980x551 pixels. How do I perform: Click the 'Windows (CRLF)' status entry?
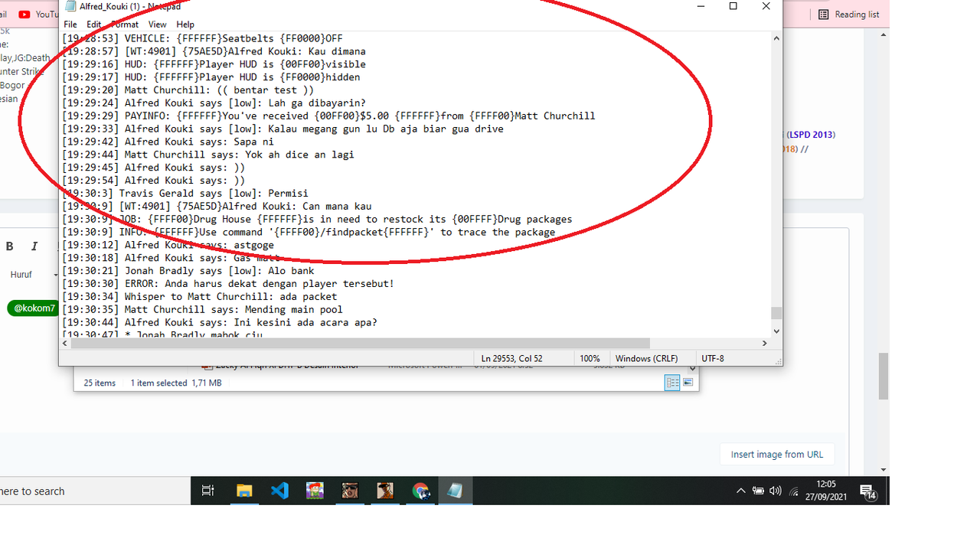point(647,358)
